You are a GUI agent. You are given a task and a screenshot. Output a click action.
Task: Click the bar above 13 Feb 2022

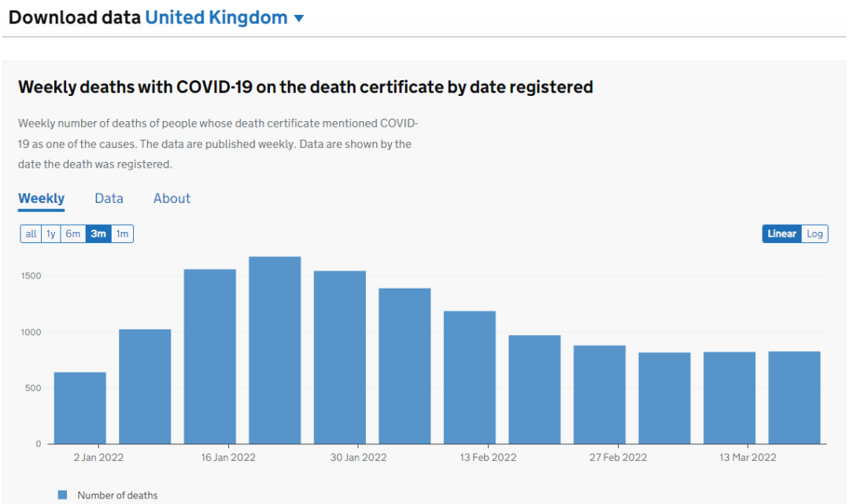pyautogui.click(x=470, y=377)
